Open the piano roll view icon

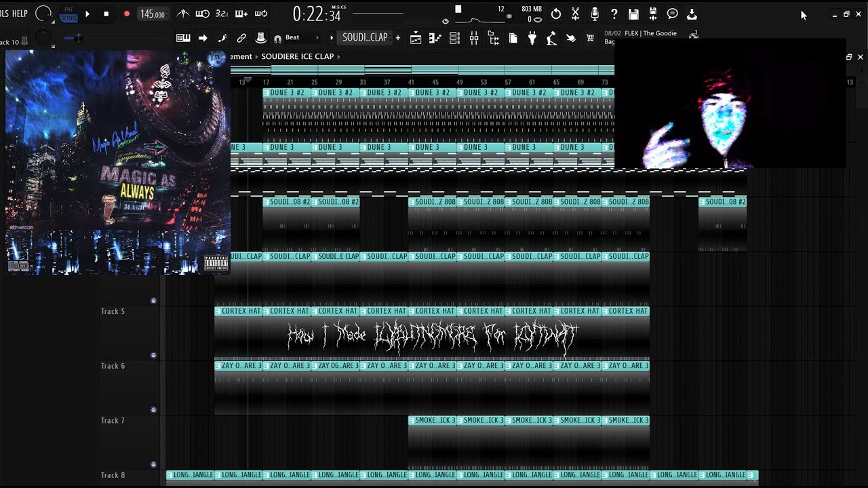point(435,39)
